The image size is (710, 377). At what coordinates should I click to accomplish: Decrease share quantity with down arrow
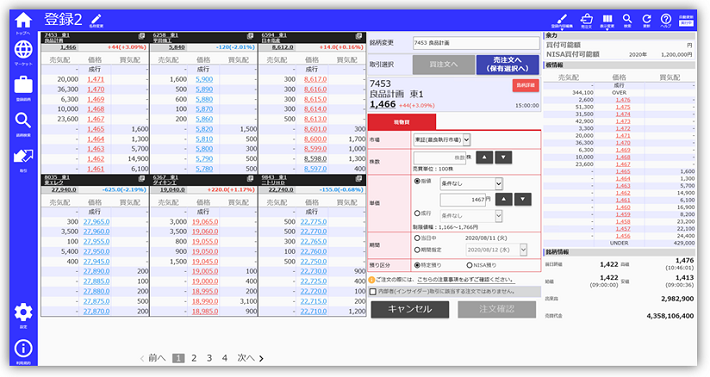click(x=504, y=157)
